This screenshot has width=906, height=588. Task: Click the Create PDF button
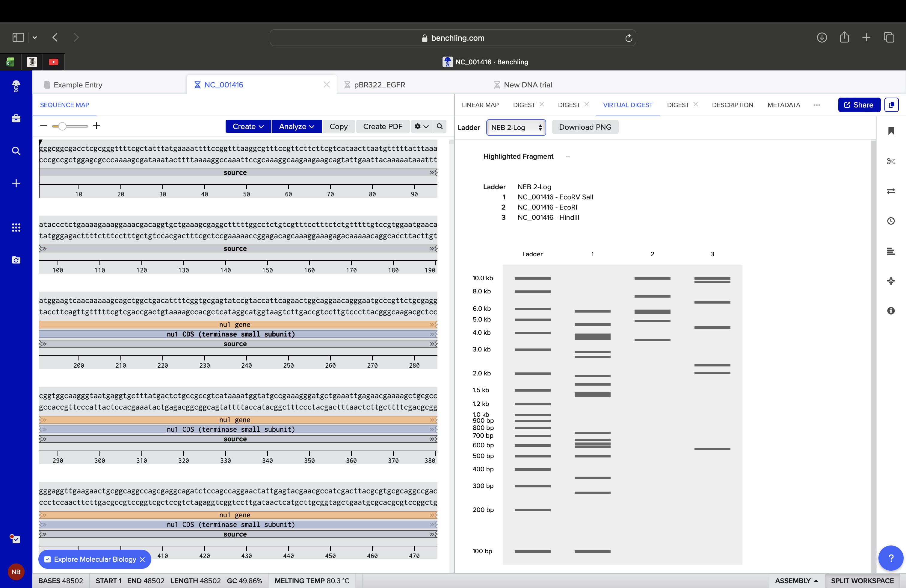[383, 126]
